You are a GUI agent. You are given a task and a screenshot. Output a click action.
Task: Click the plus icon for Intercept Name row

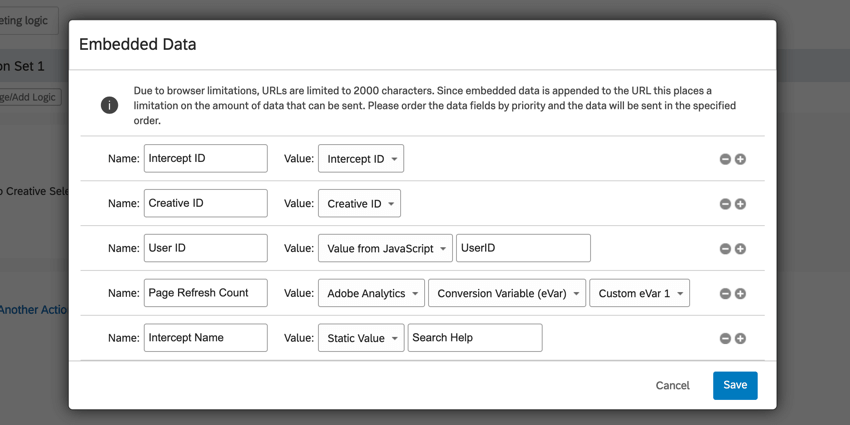click(x=741, y=338)
